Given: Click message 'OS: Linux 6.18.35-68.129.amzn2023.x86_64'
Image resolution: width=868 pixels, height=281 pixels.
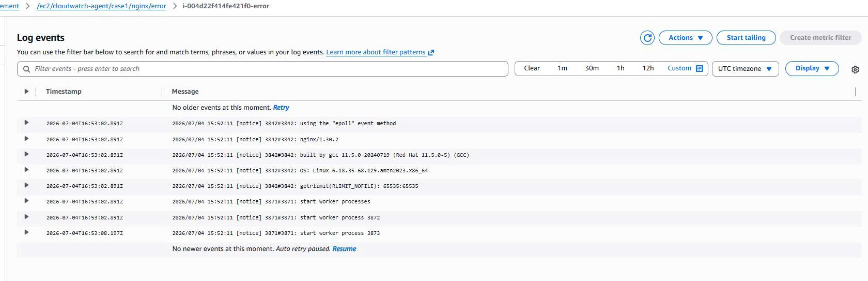Looking at the screenshot, I should click(x=364, y=171).
